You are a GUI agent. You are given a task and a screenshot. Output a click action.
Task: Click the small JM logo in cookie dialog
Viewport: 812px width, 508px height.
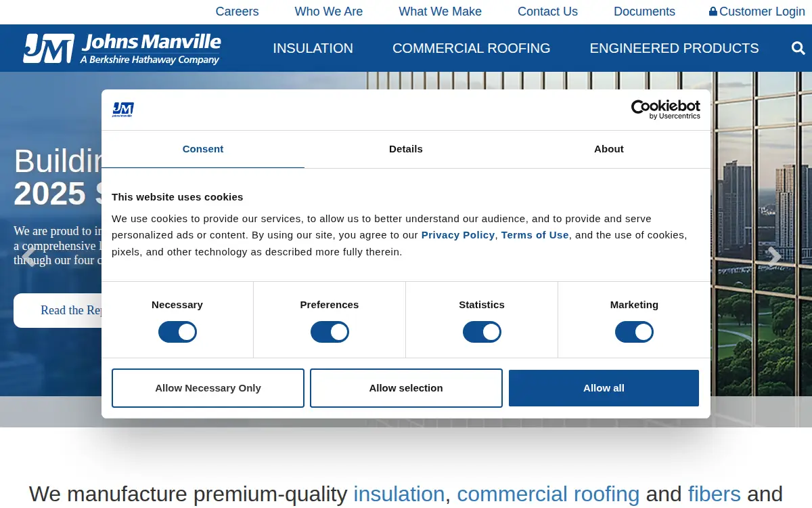click(x=122, y=110)
